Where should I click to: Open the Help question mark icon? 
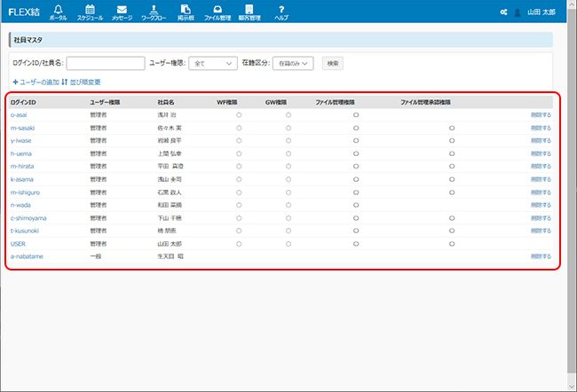[x=281, y=9]
